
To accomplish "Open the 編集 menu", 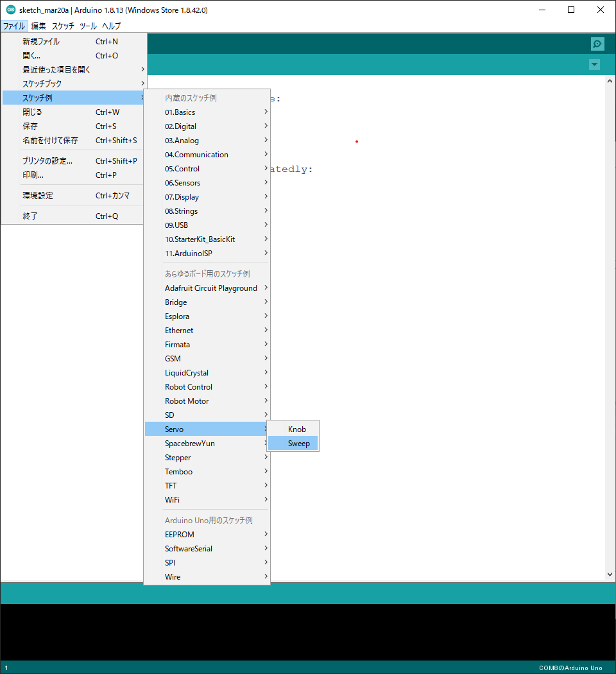I will pyautogui.click(x=38, y=26).
